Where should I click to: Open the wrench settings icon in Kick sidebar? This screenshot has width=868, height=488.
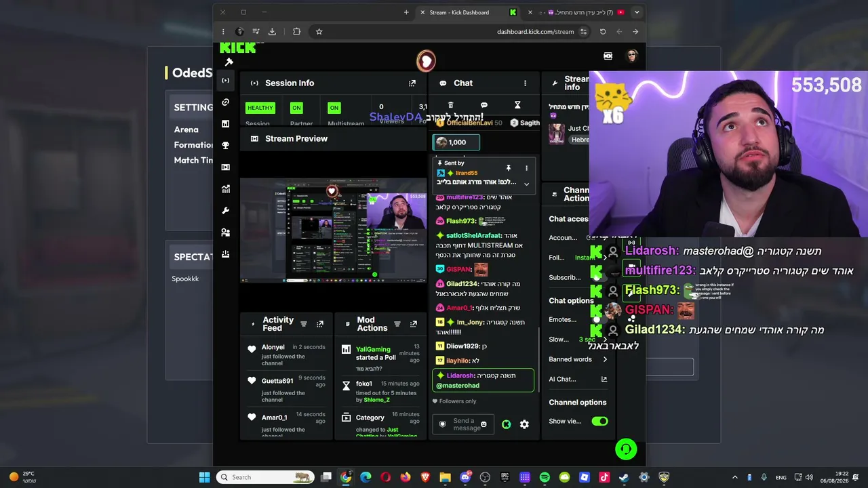[x=226, y=211]
